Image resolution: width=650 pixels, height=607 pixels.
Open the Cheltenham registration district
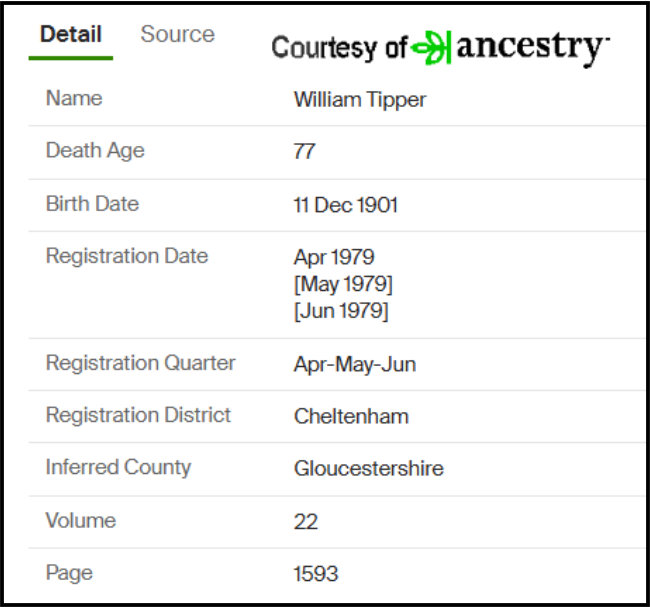tap(351, 416)
